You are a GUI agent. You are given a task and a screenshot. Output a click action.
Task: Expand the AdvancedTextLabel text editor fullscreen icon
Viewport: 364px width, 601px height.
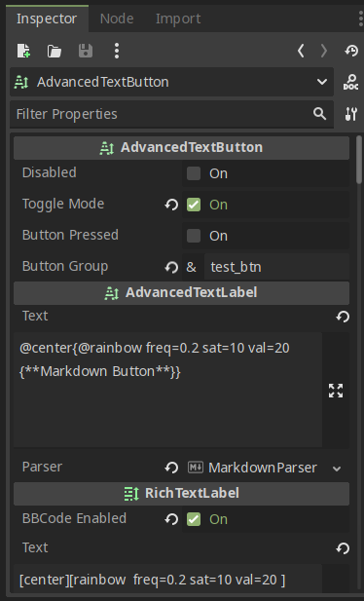(336, 391)
